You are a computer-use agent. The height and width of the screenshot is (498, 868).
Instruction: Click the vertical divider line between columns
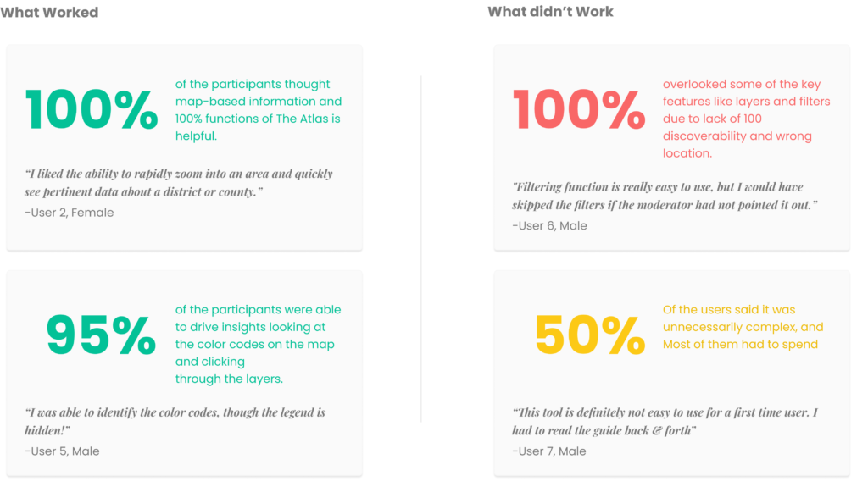(421, 249)
